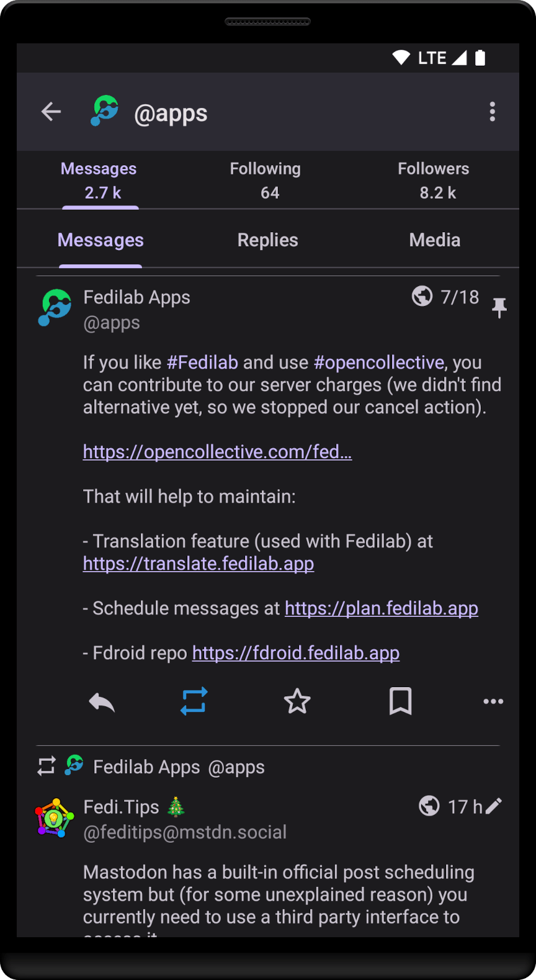The image size is (536, 980).
Task: Open the three-dot overflow menu
Action: (492, 112)
